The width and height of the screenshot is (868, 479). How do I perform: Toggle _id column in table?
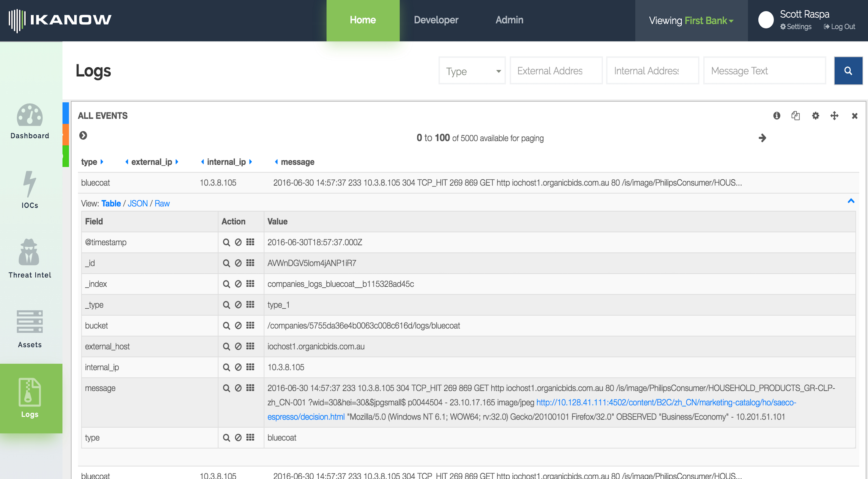point(250,263)
